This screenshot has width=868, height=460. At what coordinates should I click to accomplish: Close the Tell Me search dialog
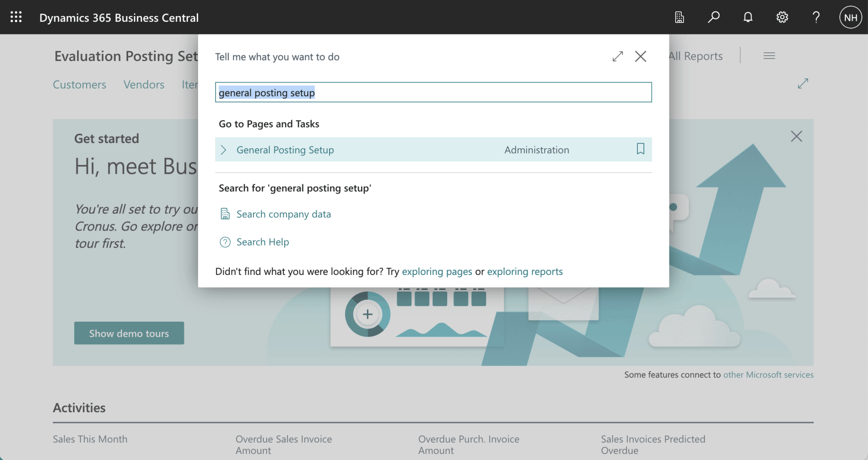641,57
